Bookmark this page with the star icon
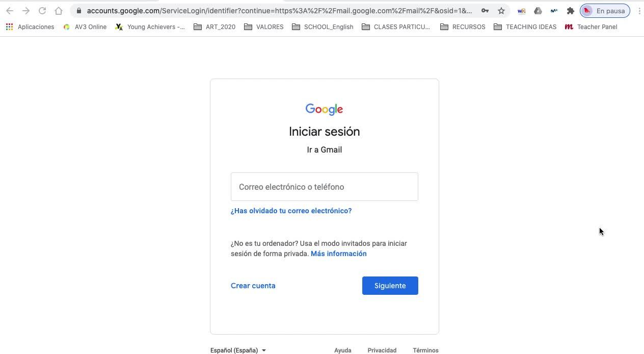The image size is (644, 354). pos(501,11)
